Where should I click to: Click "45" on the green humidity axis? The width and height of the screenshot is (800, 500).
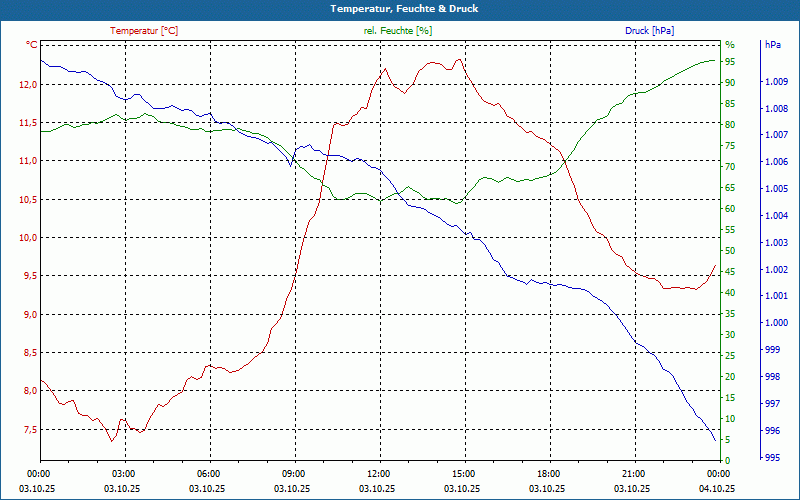click(x=730, y=271)
